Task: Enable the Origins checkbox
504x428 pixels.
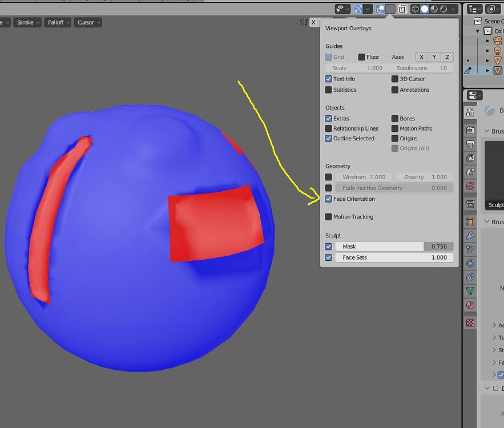Action: pos(395,138)
